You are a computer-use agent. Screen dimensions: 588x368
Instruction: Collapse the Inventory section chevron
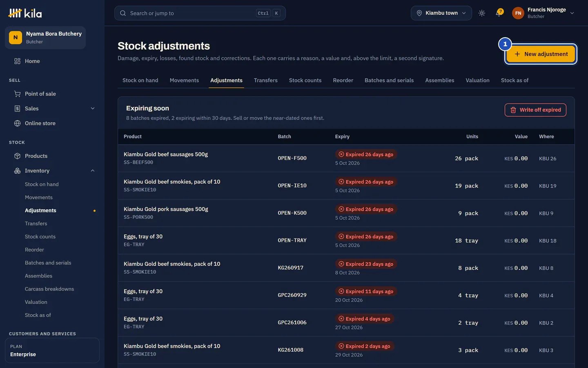point(93,171)
